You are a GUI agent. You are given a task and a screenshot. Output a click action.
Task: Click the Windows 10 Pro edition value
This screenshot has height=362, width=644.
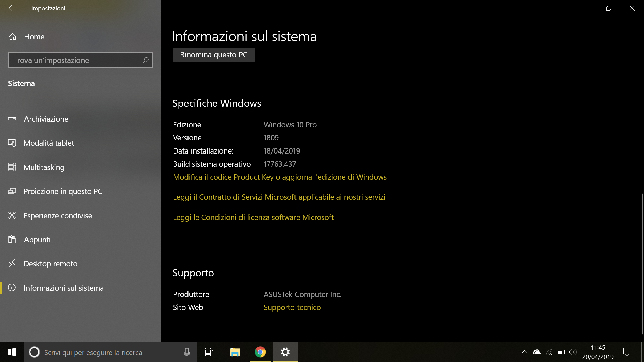[290, 125]
